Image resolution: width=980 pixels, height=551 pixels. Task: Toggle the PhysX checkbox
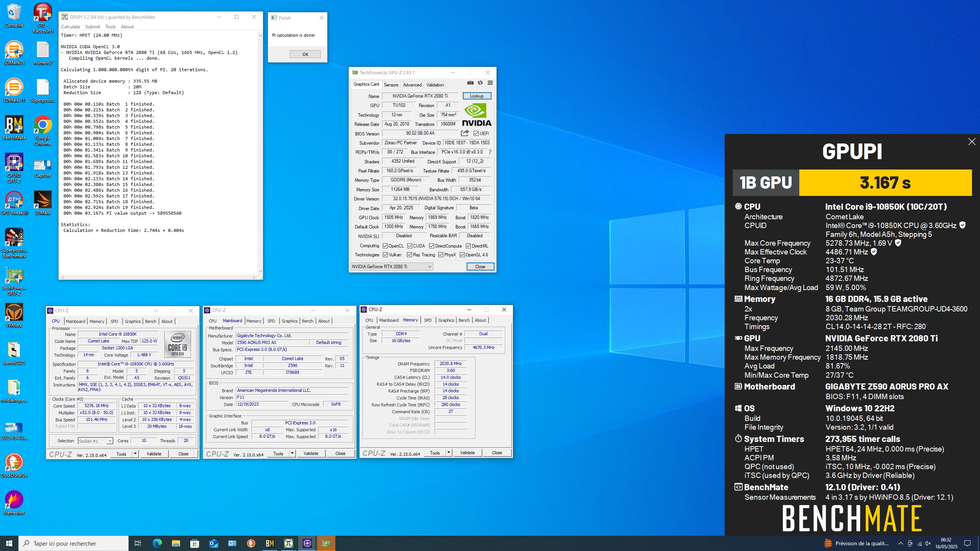pos(441,255)
